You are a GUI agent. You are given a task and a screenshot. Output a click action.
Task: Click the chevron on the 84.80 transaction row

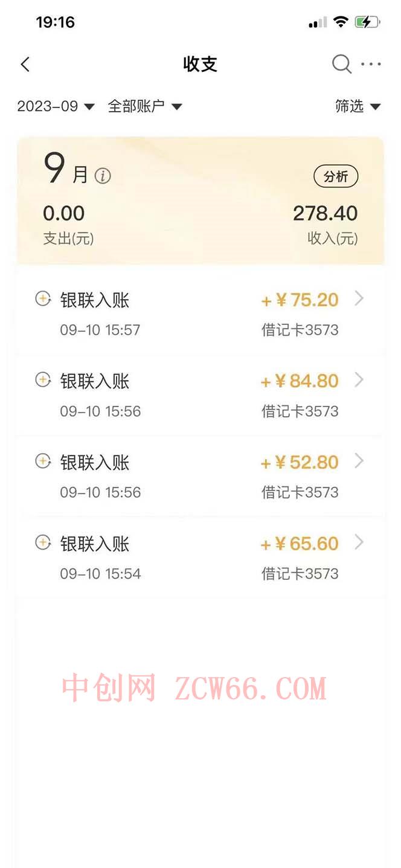tap(360, 381)
